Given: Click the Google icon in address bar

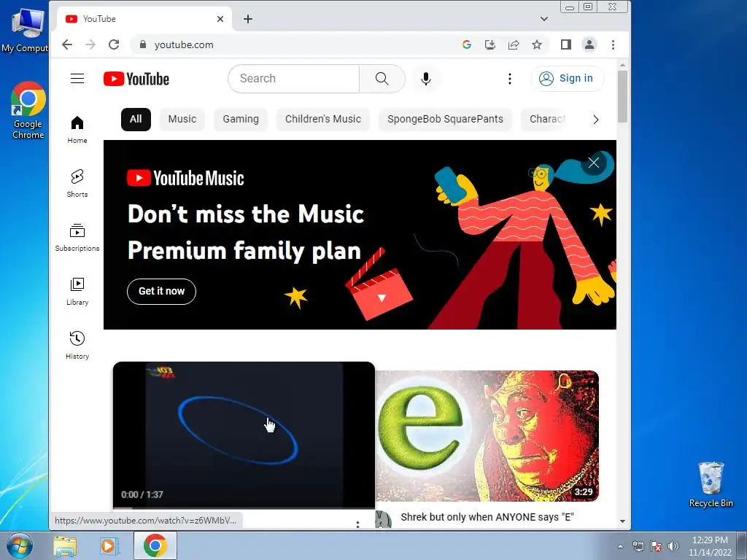Looking at the screenshot, I should [x=467, y=44].
